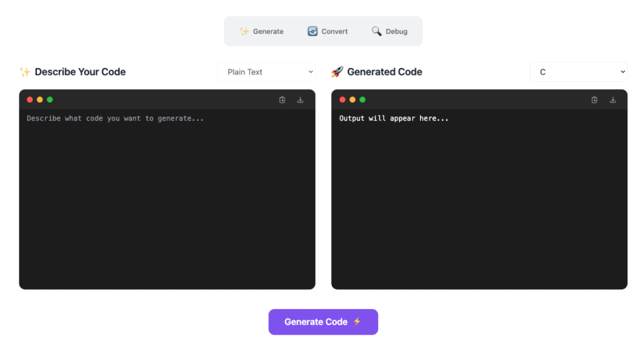Screen dimensions: 644x362
Task: Click the green dot on the output panel
Action: click(362, 100)
